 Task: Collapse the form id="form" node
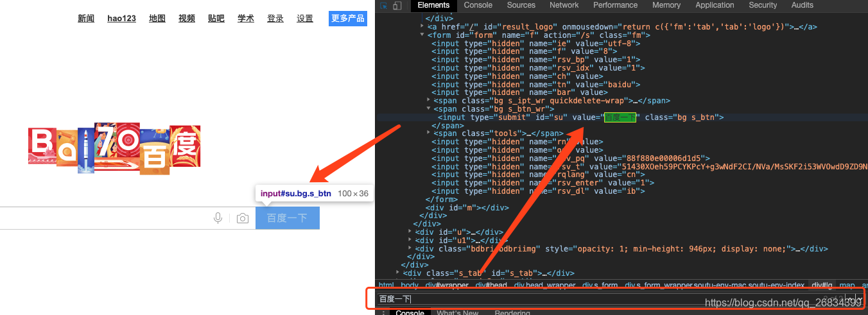[422, 35]
